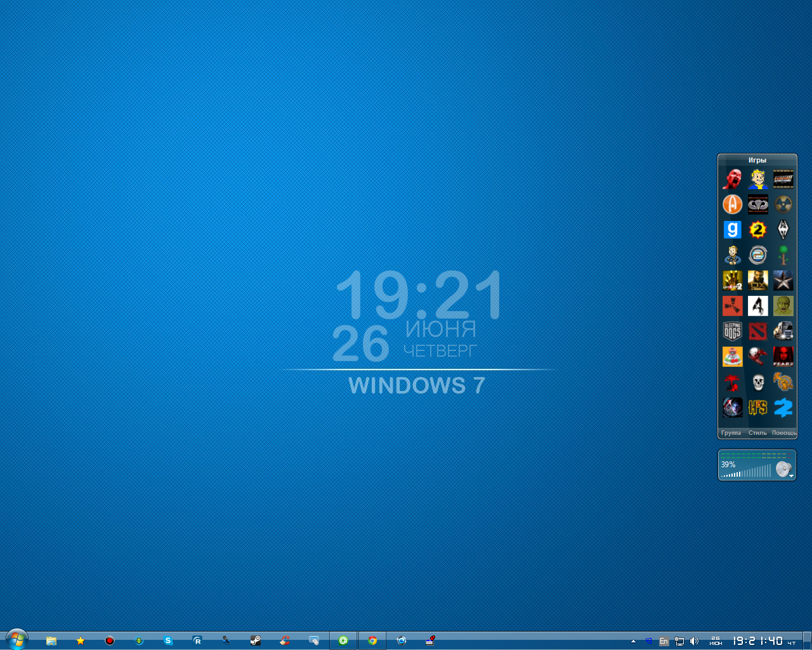This screenshot has height=650, width=812.
Task: Open the red magnet taskbar application
Action: click(285, 641)
